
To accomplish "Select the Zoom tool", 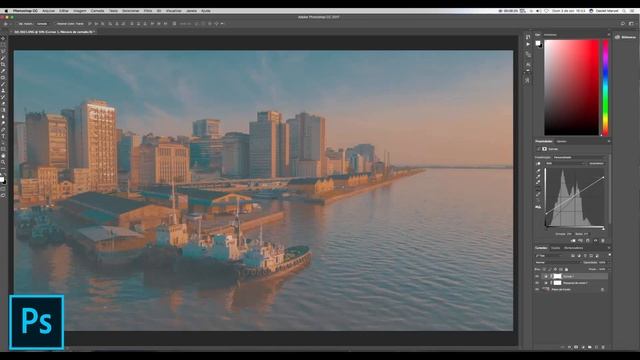I will click(3, 162).
